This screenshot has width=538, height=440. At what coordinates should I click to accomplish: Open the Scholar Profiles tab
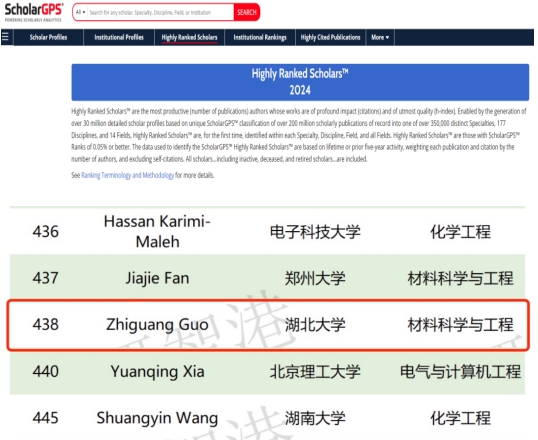[48, 37]
